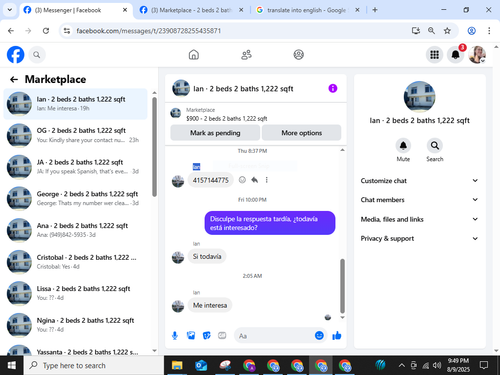Open the Friends icon in top navigation
This screenshot has width=500, height=375.
[x=246, y=55]
